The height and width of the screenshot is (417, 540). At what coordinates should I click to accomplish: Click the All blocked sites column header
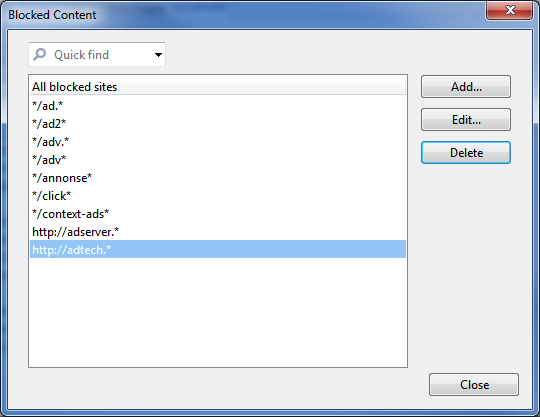pyautogui.click(x=218, y=87)
